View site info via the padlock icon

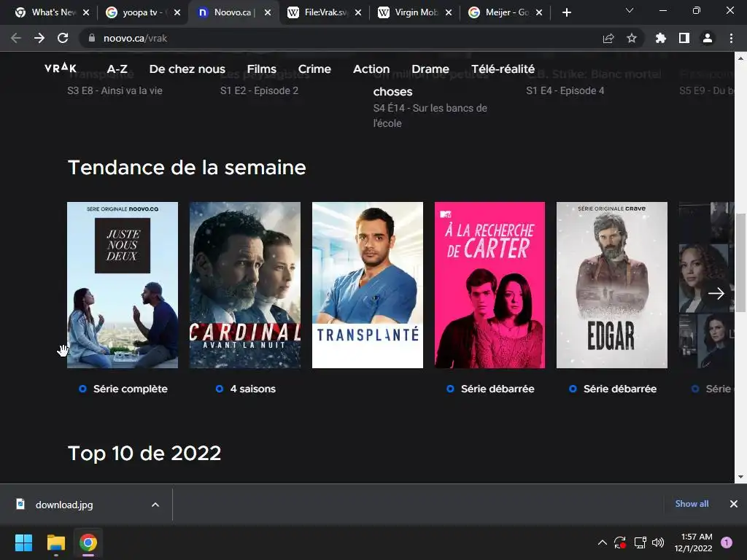91,38
